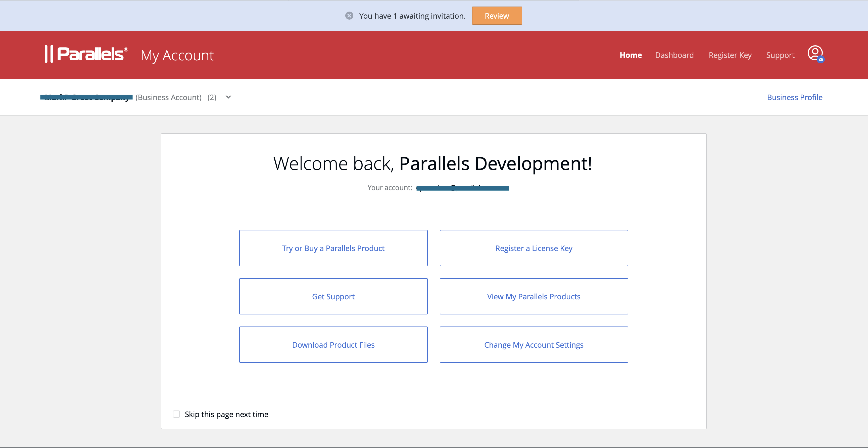Expand the business account switcher chevron
868x448 pixels.
228,97
